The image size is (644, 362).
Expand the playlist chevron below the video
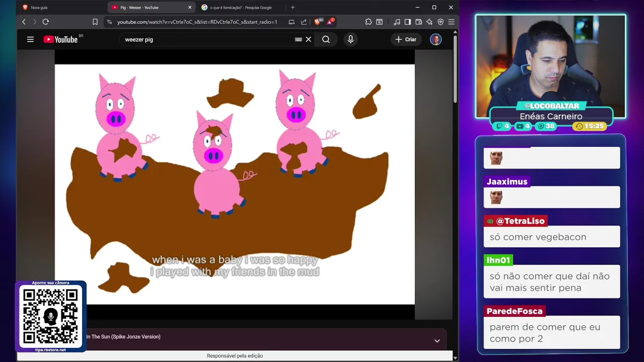tap(437, 340)
